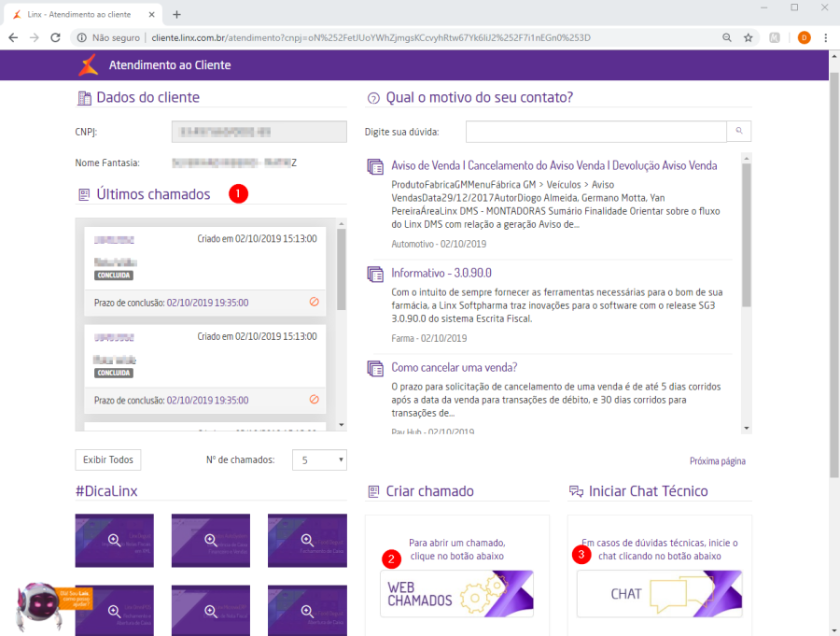
Task: Open the orange profile avatar
Action: point(805,37)
